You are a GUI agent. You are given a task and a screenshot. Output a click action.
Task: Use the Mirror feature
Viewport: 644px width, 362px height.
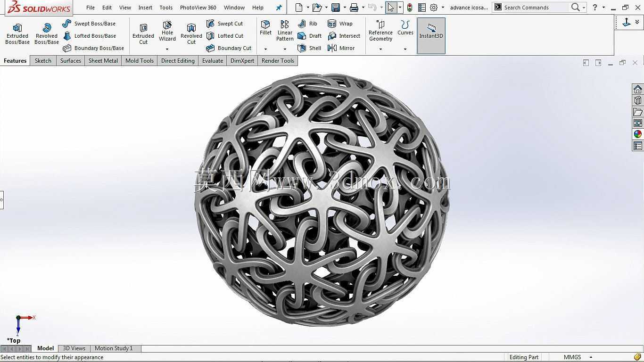341,48
